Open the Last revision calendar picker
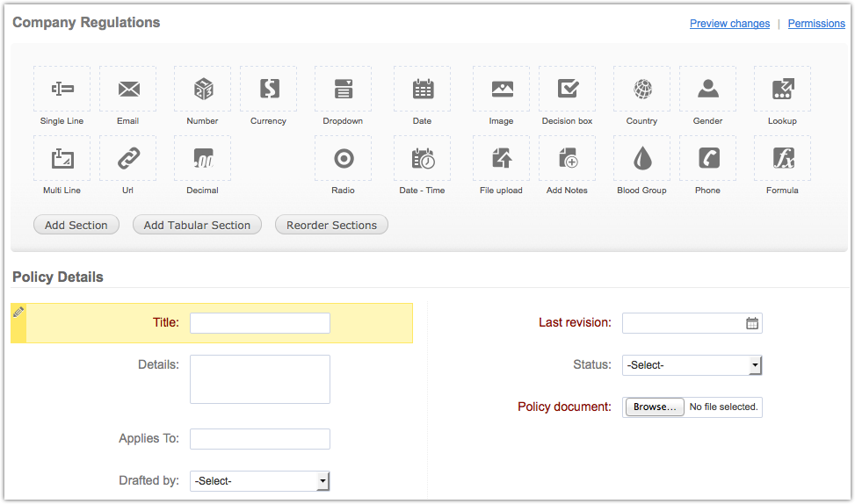The width and height of the screenshot is (855, 504). pos(752,323)
